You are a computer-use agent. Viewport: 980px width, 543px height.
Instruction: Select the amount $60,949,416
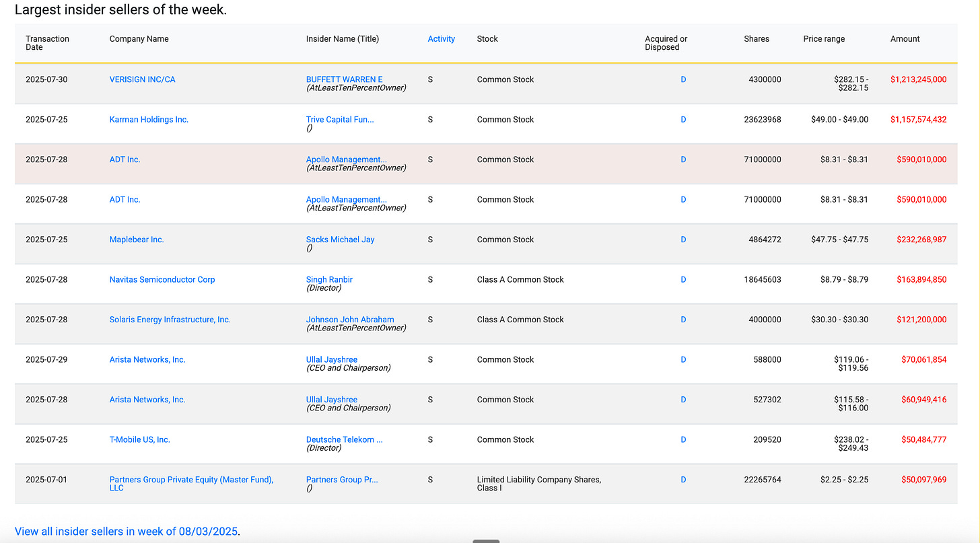point(924,400)
